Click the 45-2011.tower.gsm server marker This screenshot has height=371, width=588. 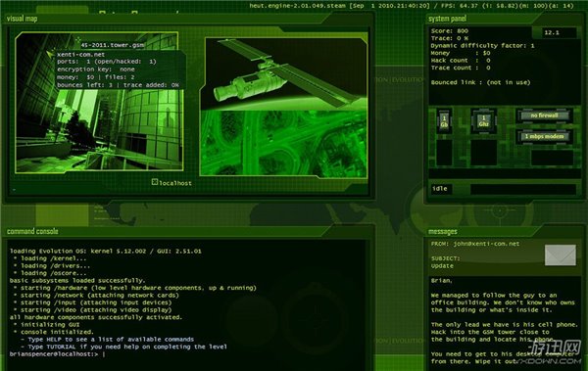(112, 45)
